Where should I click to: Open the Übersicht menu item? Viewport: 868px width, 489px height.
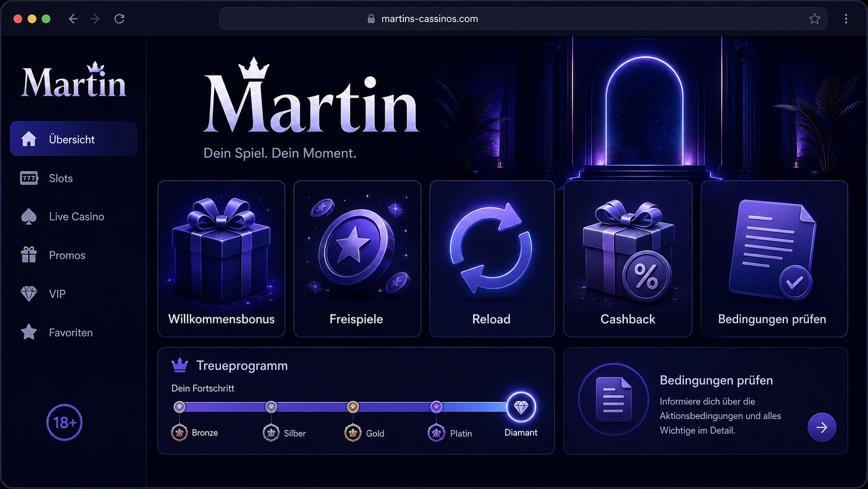click(x=74, y=139)
